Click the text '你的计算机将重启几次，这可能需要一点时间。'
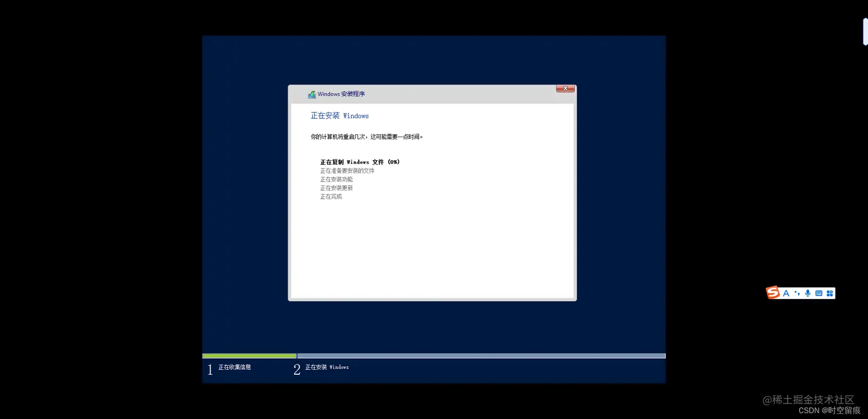The image size is (868, 419). point(367,137)
